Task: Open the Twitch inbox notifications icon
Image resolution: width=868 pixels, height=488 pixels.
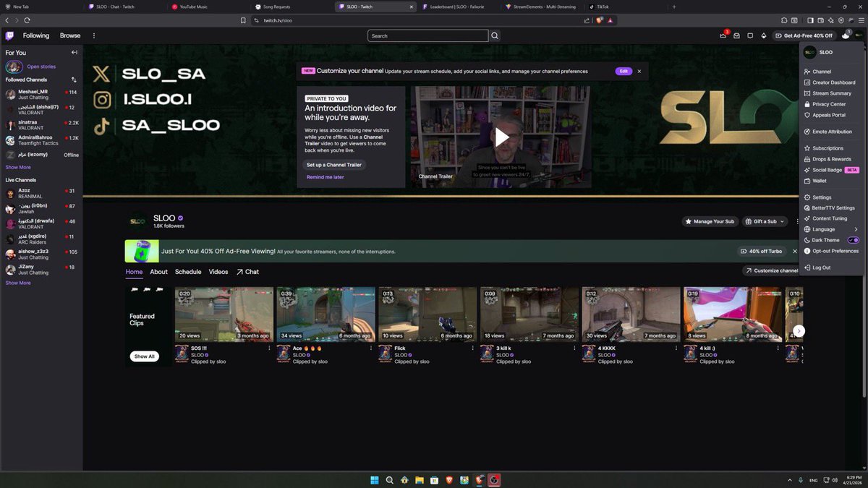Action: tap(736, 35)
